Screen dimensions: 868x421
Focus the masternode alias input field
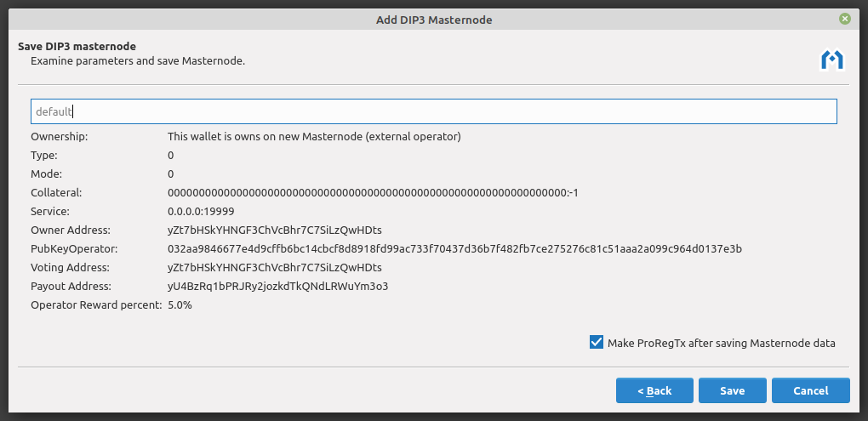click(x=433, y=111)
